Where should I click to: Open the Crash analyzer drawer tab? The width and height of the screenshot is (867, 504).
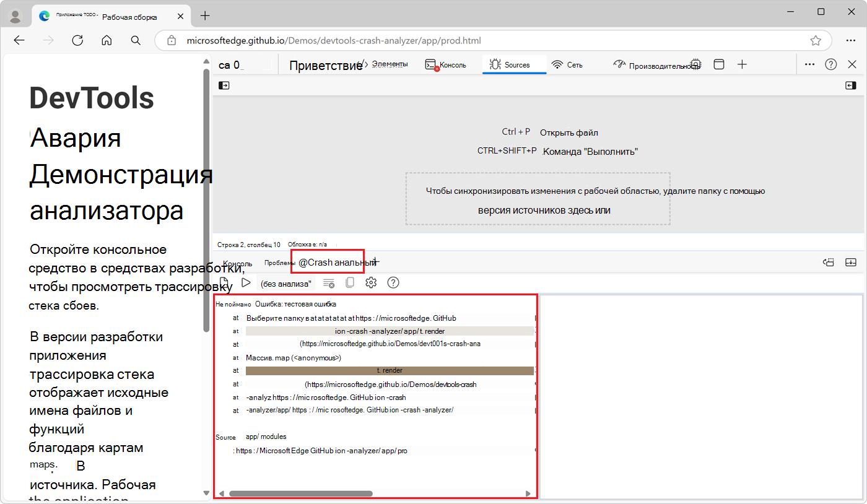coord(328,262)
